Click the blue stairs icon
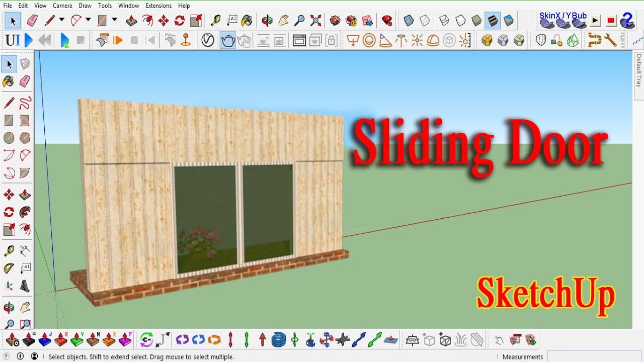 637,40
